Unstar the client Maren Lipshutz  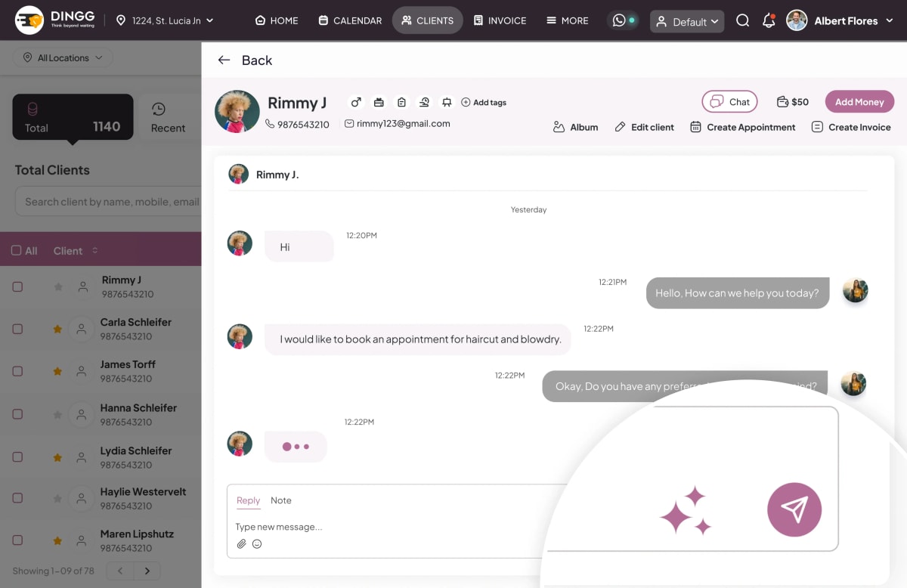coord(58,541)
